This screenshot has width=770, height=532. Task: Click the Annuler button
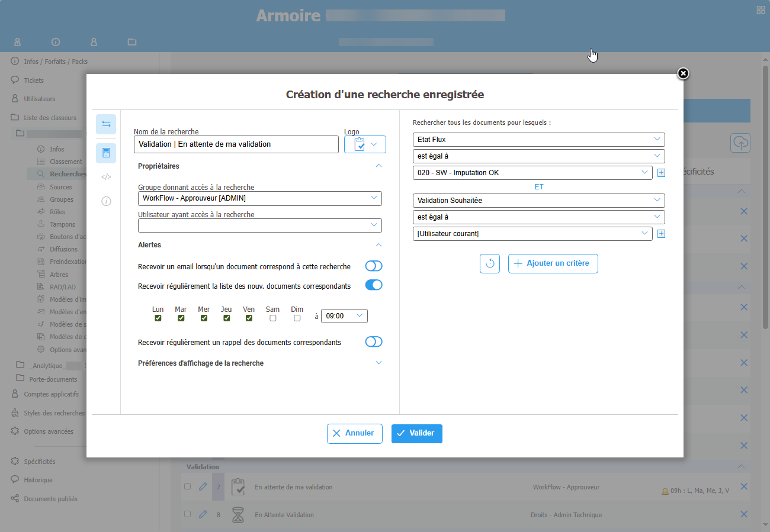tap(354, 433)
